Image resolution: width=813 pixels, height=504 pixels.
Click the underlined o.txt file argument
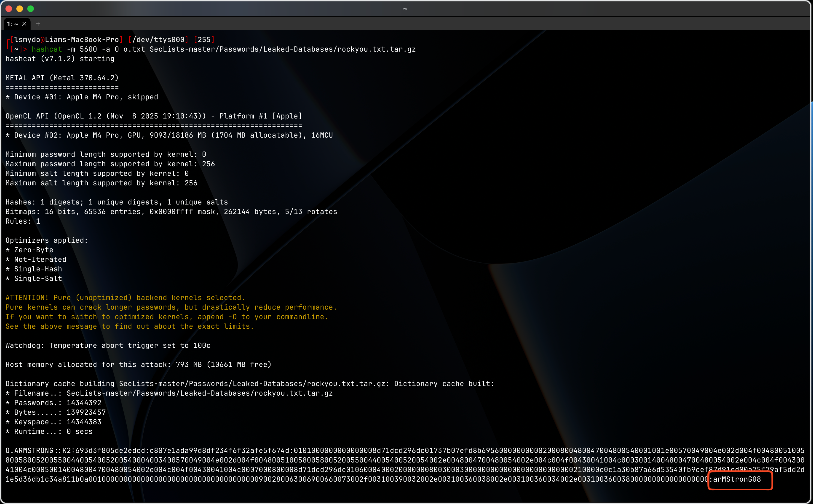(x=134, y=49)
